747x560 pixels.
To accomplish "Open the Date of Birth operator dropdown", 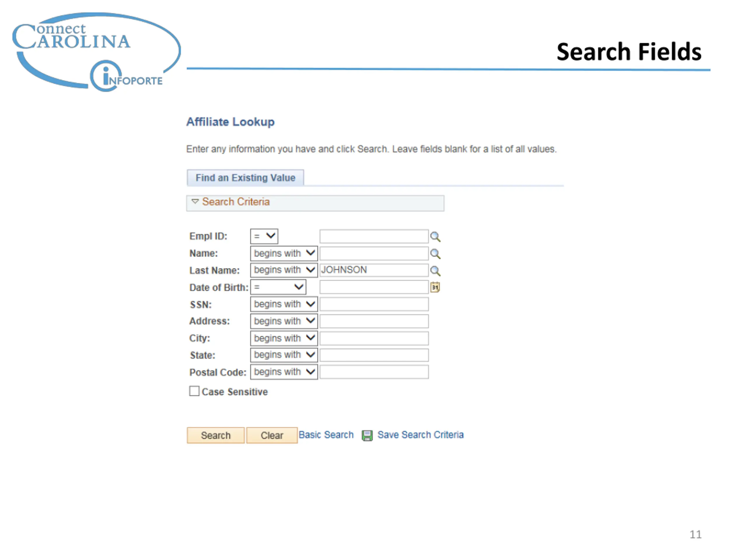I will point(278,287).
